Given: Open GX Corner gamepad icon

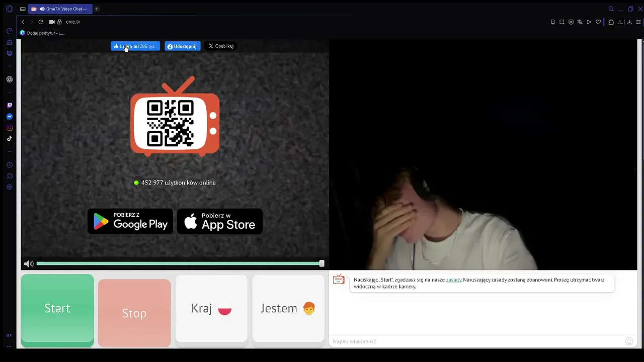Looking at the screenshot, I should click(23, 9).
